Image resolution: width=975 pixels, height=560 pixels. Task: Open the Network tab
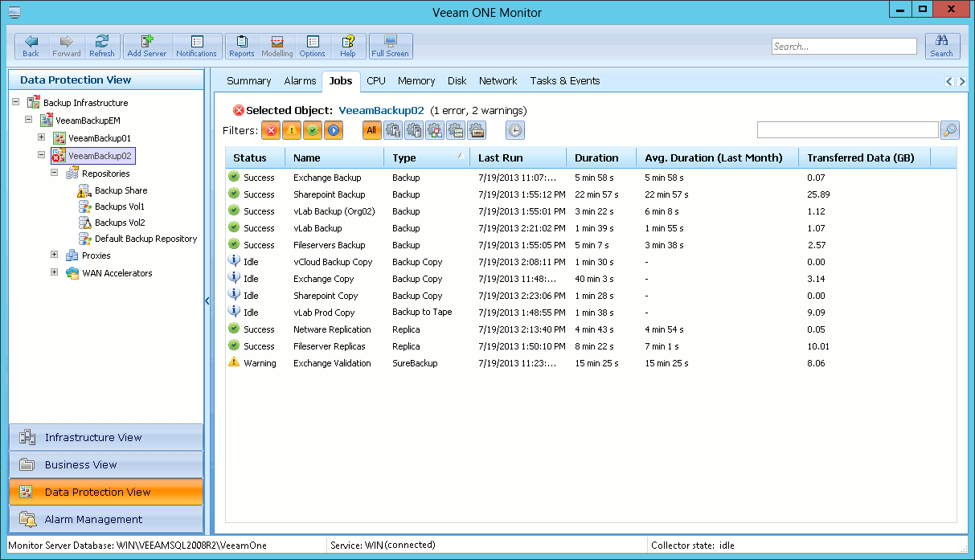(x=498, y=81)
